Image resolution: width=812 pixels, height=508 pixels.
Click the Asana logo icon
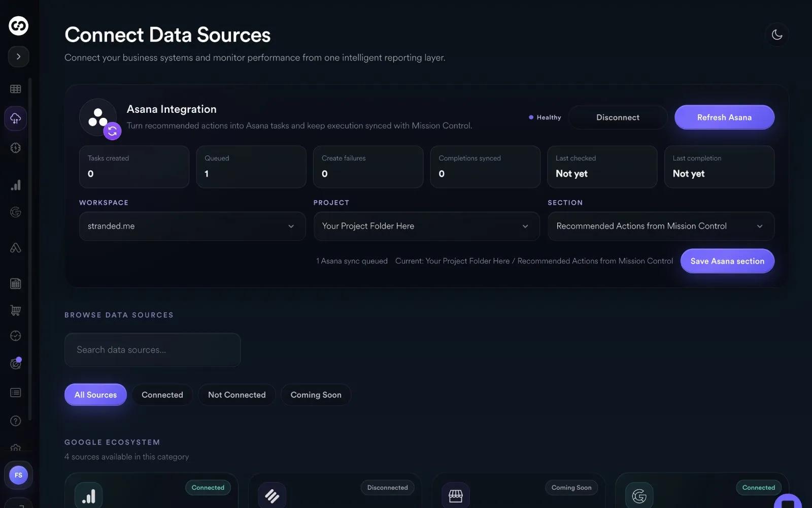coord(98,117)
